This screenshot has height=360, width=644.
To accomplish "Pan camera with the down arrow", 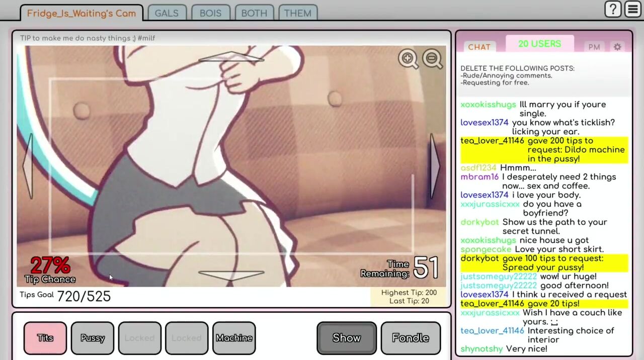I will tap(231, 275).
